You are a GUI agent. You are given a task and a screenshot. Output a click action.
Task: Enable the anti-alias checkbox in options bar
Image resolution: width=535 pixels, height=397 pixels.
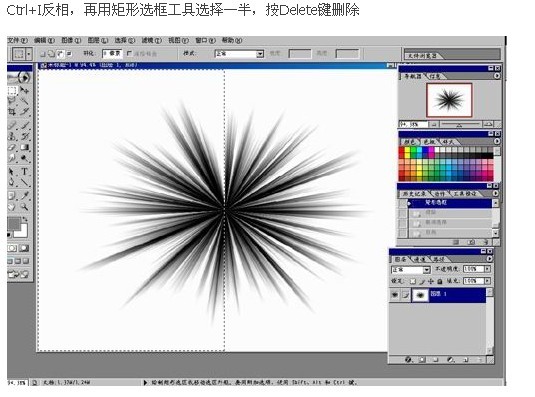tap(129, 54)
